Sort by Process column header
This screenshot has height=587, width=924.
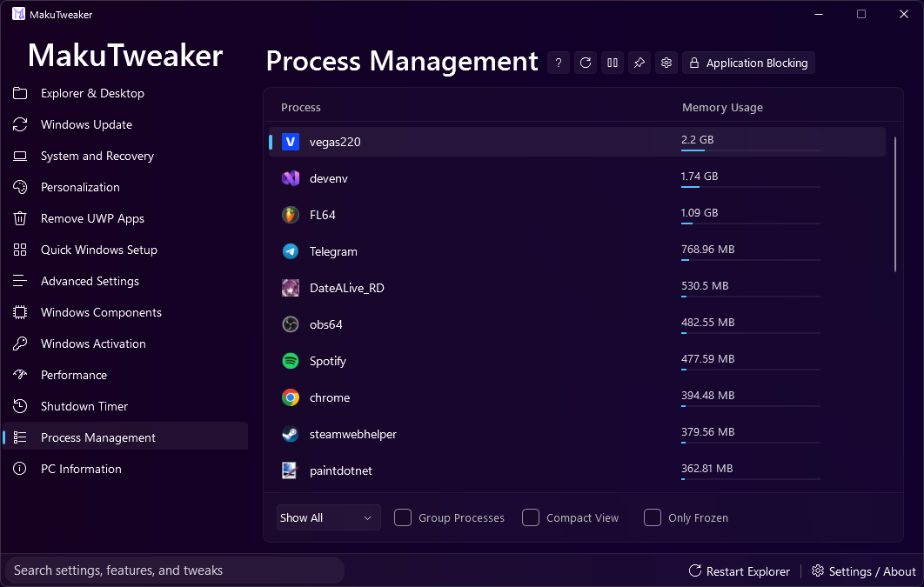(300, 108)
